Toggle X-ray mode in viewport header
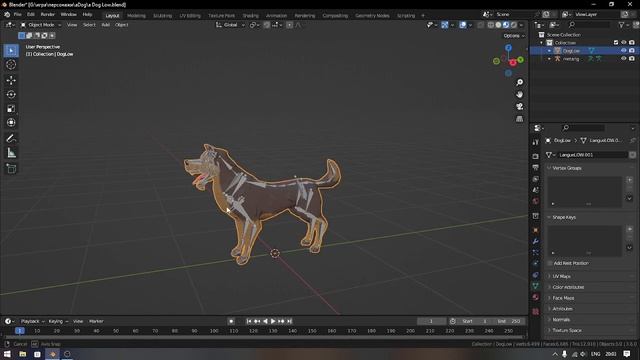The height and width of the screenshot is (360, 640). 480,25
